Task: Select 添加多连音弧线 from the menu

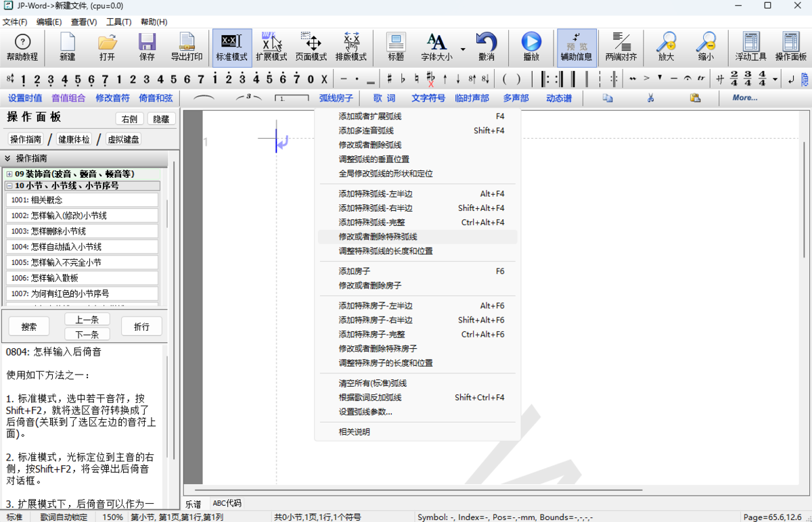Action: click(366, 130)
